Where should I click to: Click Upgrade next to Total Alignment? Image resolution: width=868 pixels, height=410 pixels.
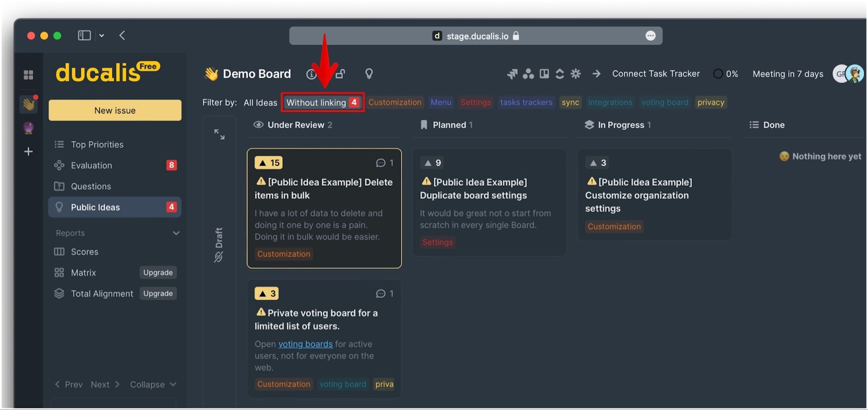tap(158, 294)
